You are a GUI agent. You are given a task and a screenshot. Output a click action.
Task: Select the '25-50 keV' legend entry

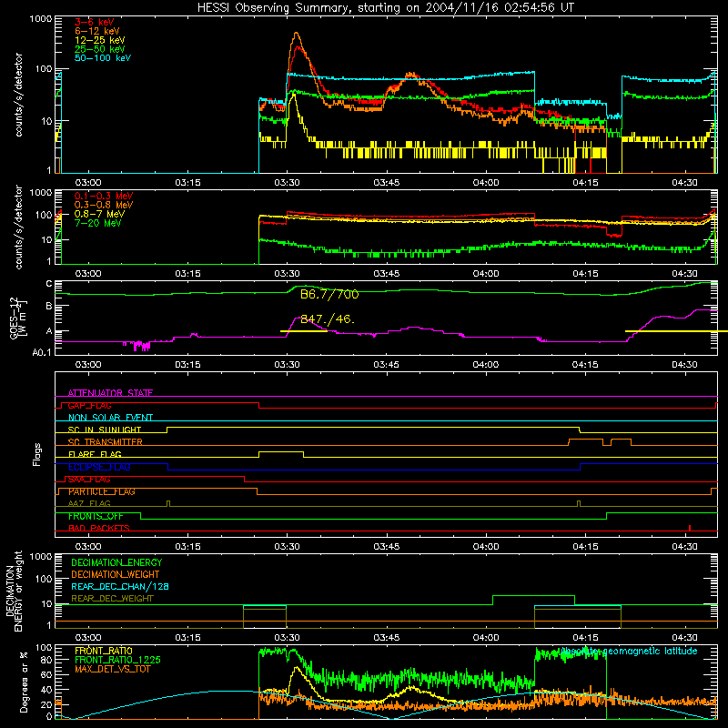click(100, 49)
